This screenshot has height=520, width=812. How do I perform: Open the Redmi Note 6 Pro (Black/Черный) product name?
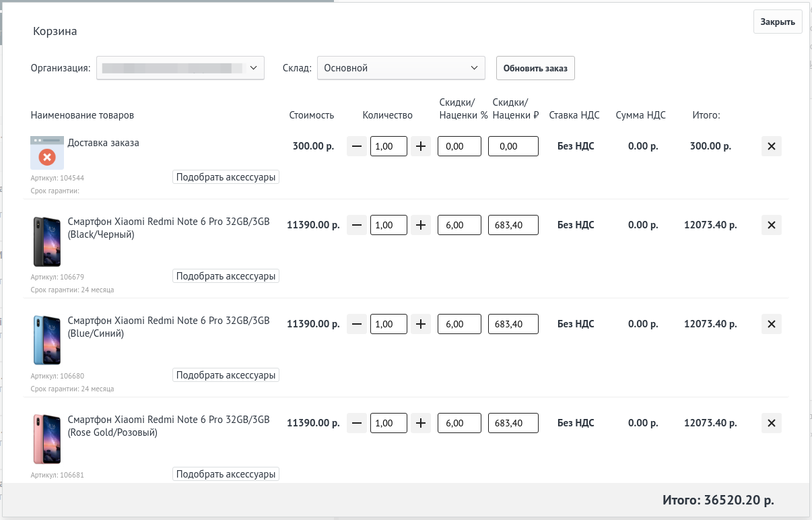coord(168,228)
